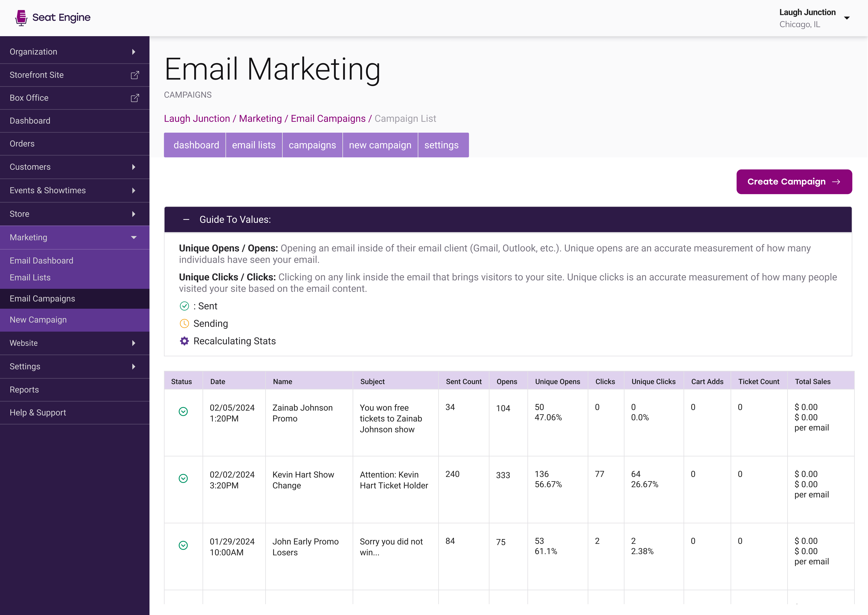This screenshot has height=615, width=868.
Task: Click the Seat Engine logo icon
Action: coord(21,17)
